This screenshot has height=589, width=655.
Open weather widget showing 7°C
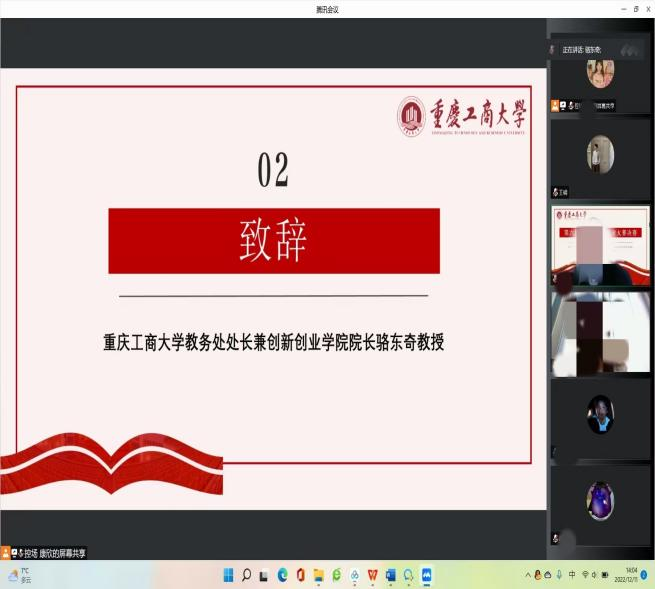(x=20, y=576)
